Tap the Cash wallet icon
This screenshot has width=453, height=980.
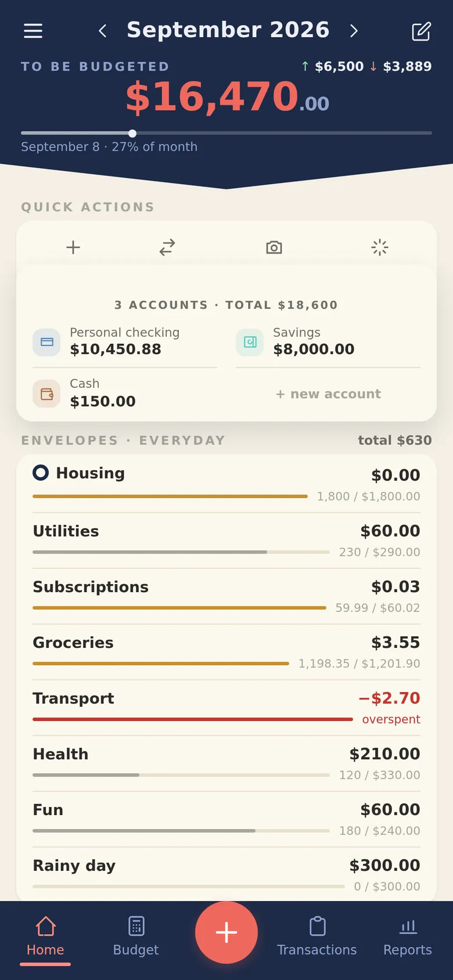pos(46,394)
